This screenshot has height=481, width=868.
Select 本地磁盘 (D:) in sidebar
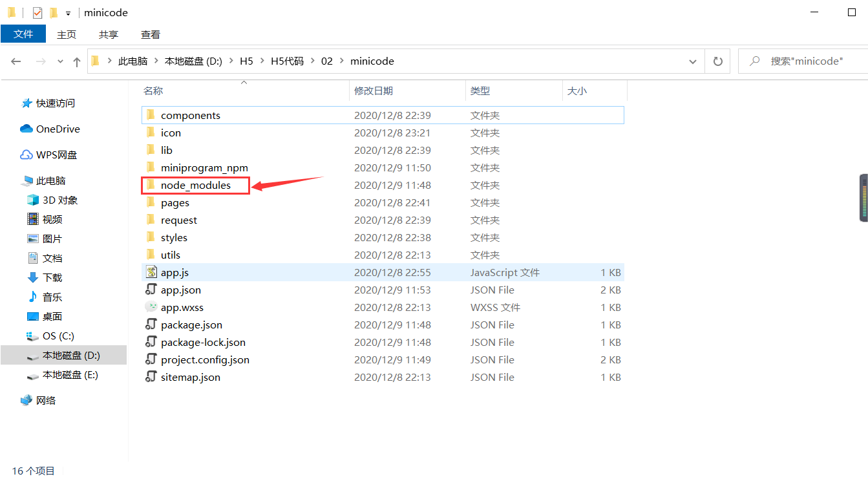[63, 355]
